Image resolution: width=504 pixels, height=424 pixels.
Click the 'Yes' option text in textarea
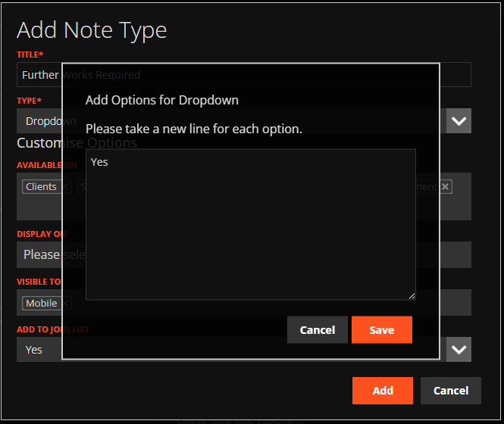99,162
